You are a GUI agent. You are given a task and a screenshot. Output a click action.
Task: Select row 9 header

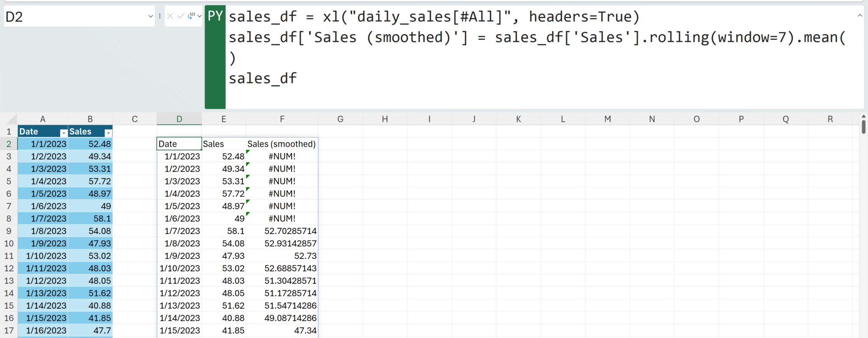[8, 231]
